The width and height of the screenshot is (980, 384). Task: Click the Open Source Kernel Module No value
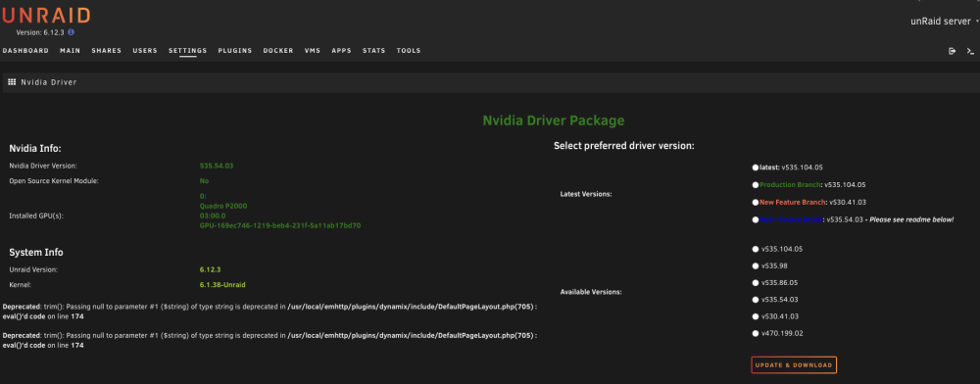coord(205,181)
